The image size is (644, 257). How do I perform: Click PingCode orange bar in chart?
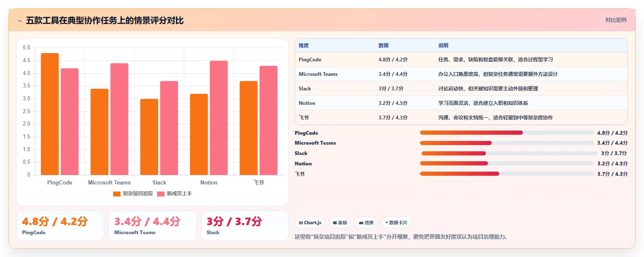(x=50, y=114)
